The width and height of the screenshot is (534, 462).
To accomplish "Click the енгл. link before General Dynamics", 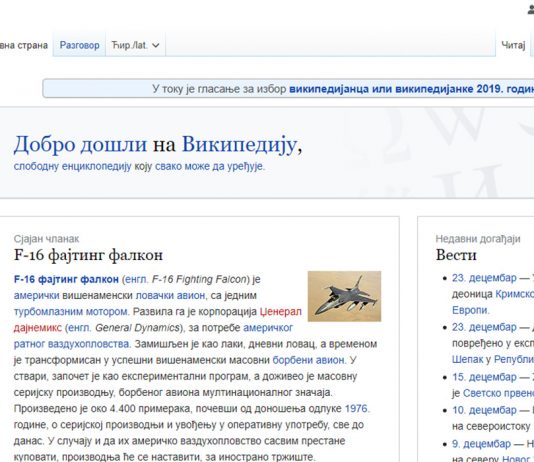I will click(x=80, y=328).
